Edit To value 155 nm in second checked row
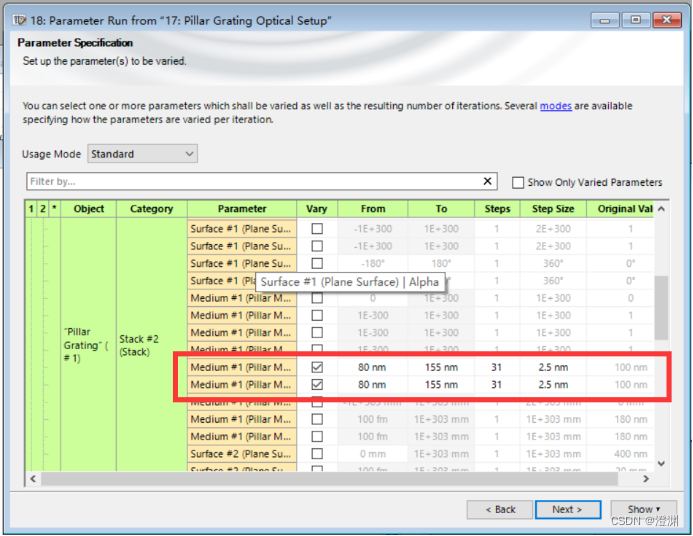This screenshot has height=536, width=693. (441, 384)
